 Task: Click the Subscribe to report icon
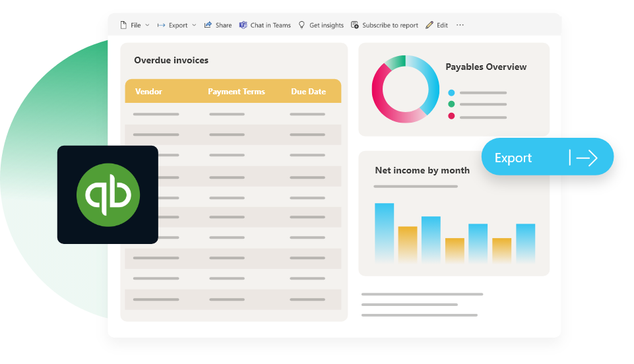tap(355, 25)
